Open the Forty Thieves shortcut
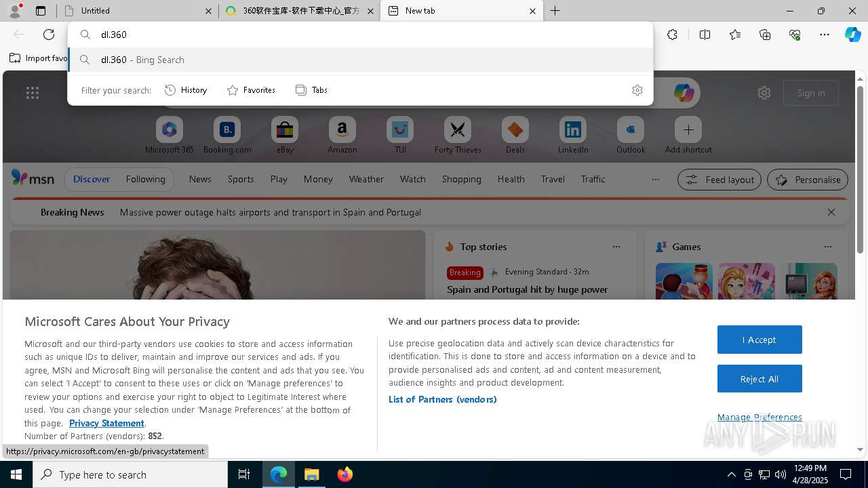Viewport: 868px width, 488px height. pyautogui.click(x=458, y=136)
